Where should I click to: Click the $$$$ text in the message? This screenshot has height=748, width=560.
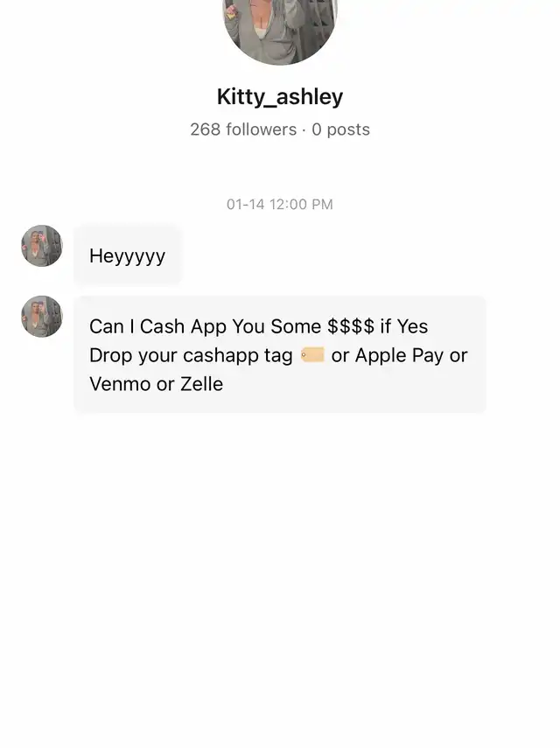351,326
